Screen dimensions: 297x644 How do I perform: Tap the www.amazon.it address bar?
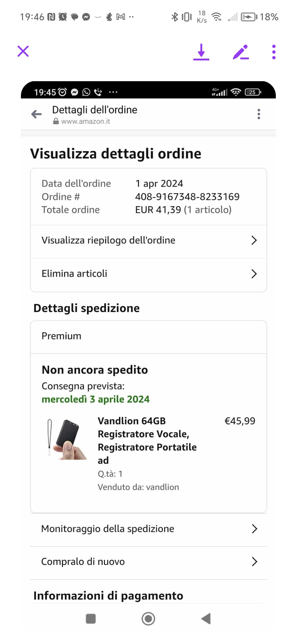pos(85,121)
